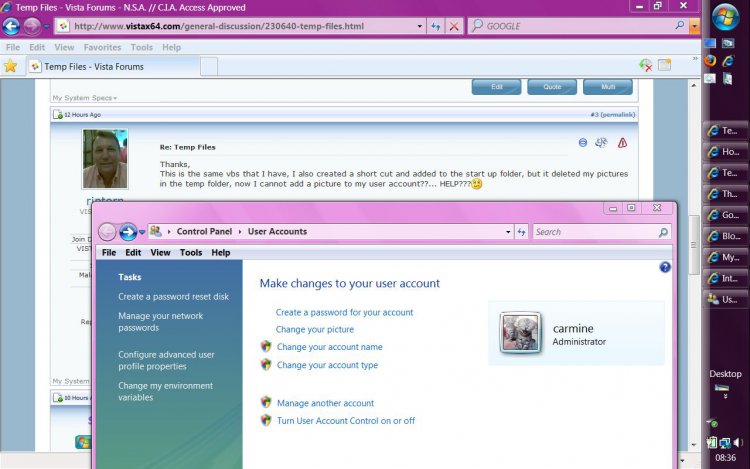
Task: Click the network connection tray icon
Action: tap(725, 443)
